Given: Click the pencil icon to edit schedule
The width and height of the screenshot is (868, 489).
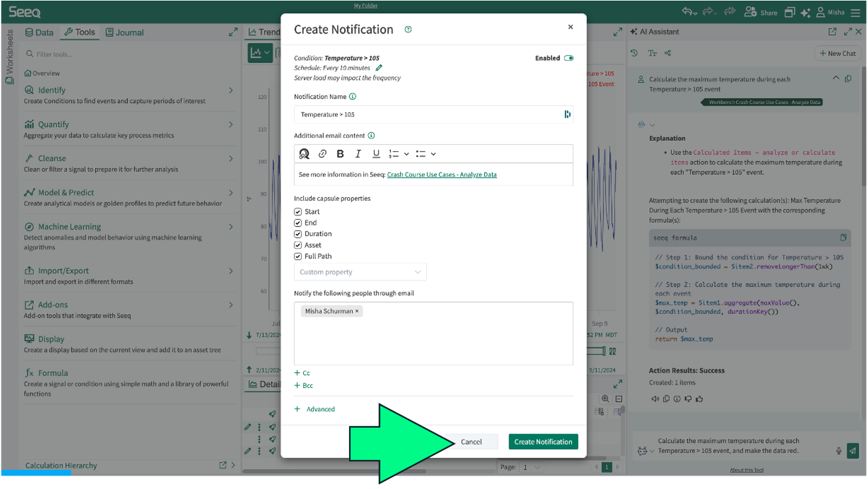Looking at the screenshot, I should click(379, 68).
